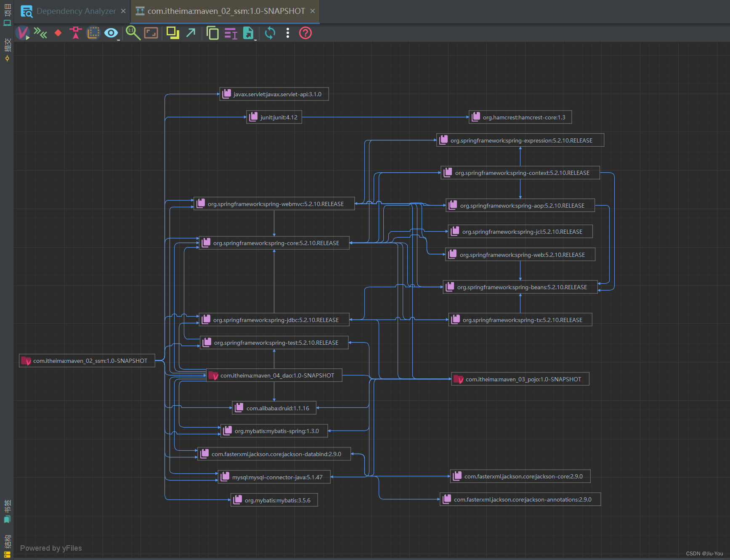Viewport: 730px width, 560px height.
Task: Select the hamcrest-core:1.3 node
Action: [520, 117]
